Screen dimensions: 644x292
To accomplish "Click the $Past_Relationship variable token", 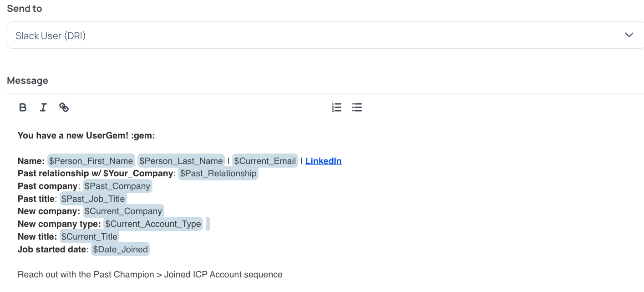I will (218, 174).
